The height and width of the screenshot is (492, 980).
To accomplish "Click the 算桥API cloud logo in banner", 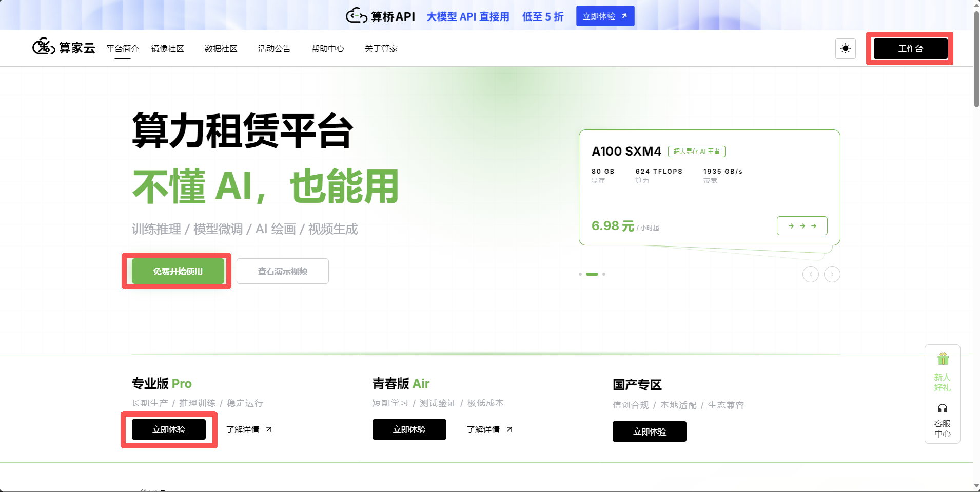I will point(381,16).
